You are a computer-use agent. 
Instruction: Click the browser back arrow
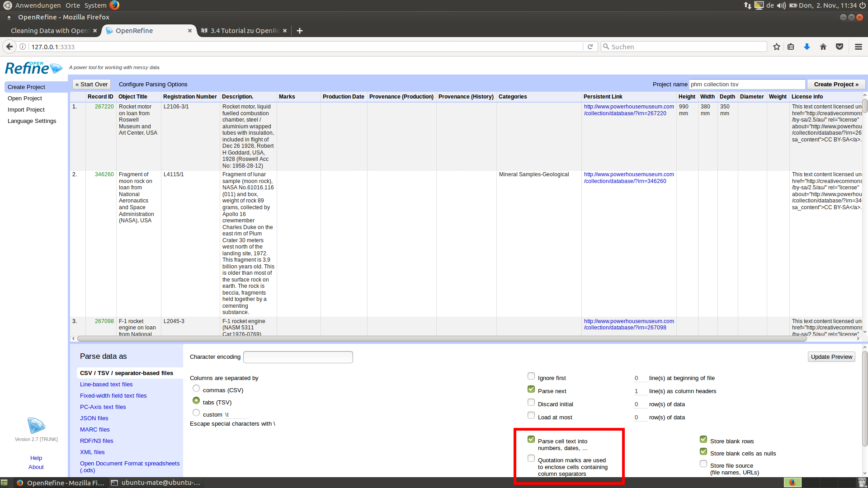click(9, 47)
